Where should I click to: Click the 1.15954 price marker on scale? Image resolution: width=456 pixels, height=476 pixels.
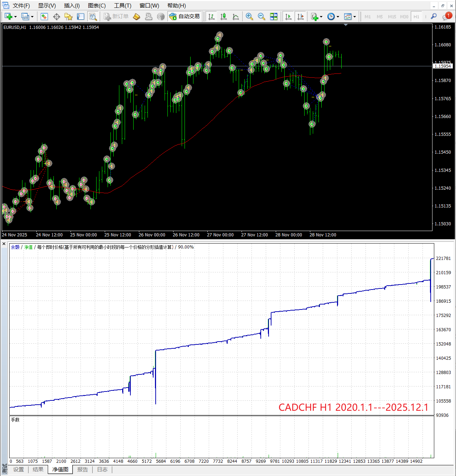pos(442,66)
